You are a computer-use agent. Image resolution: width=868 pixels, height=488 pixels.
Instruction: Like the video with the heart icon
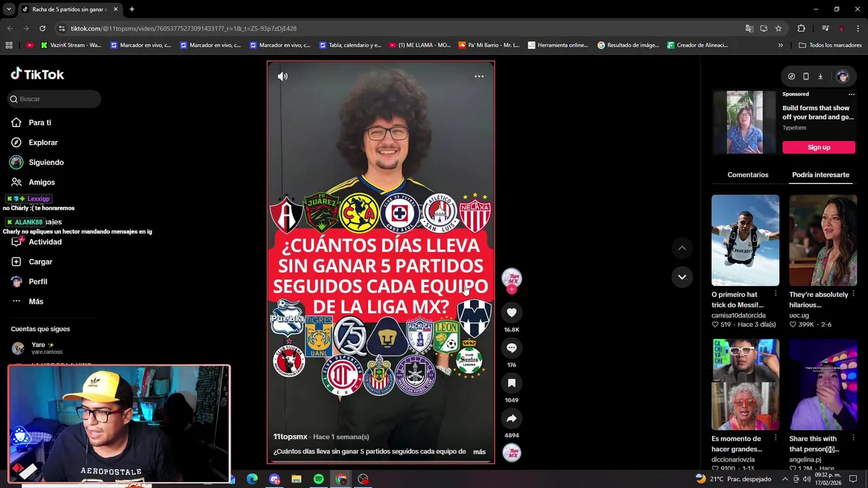pos(511,312)
